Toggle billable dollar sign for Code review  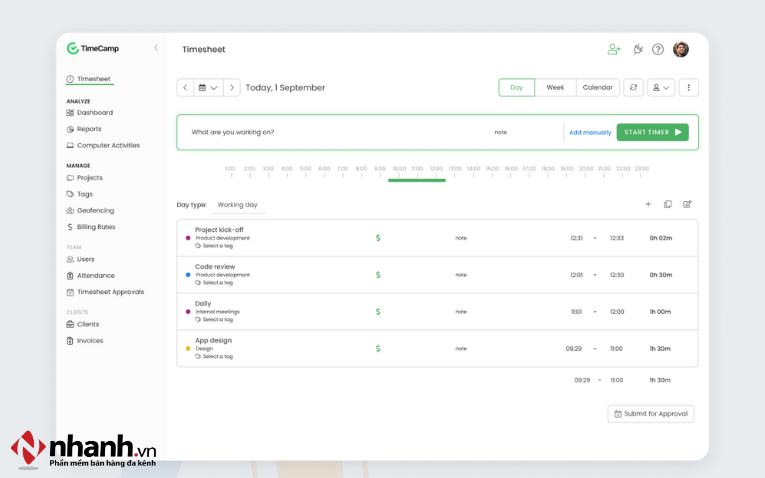pyautogui.click(x=378, y=275)
